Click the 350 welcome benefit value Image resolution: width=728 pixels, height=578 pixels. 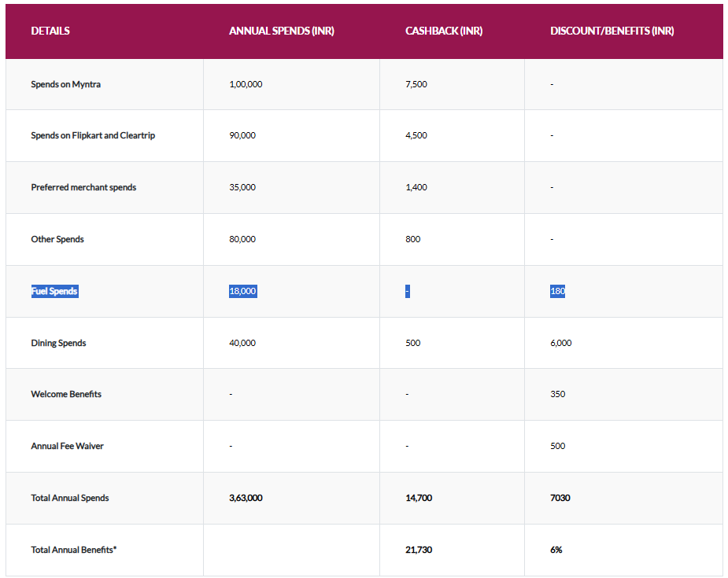[x=557, y=394]
